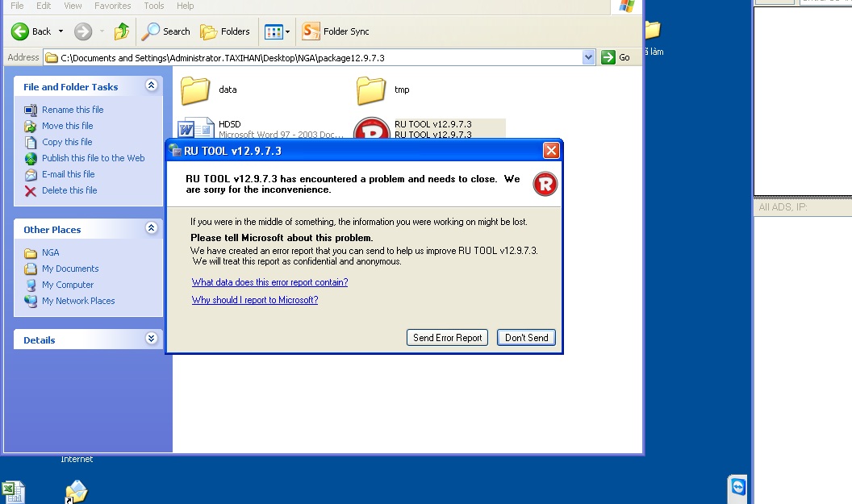Open the Views dropdown button
The image size is (852, 504).
point(278,31)
